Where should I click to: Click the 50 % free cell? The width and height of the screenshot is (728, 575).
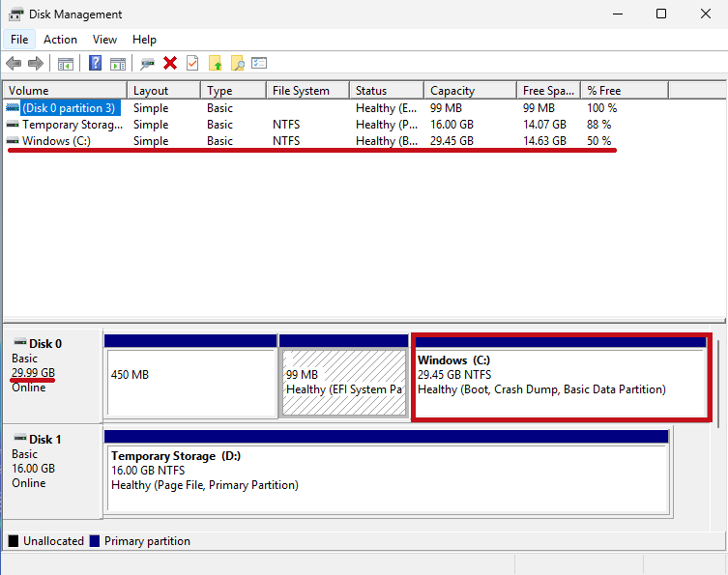pos(598,141)
